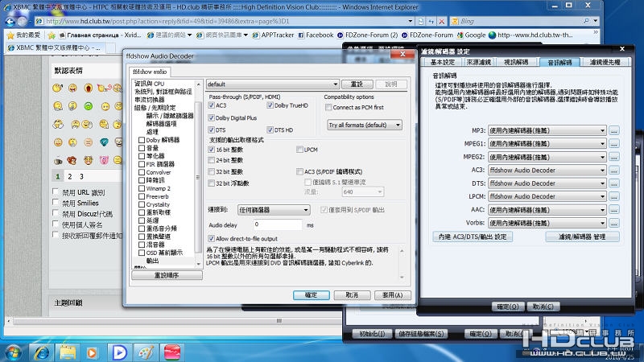The height and width of the screenshot is (362, 644).
Task: Click the Windows Start orb
Action: coord(14,352)
